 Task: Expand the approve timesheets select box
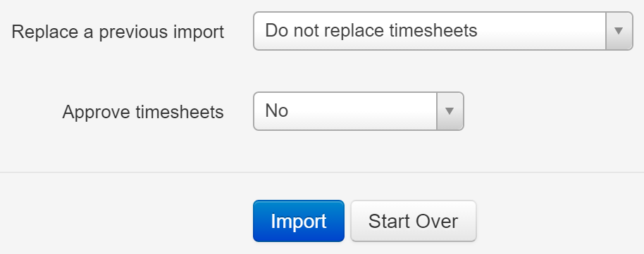coord(359,111)
